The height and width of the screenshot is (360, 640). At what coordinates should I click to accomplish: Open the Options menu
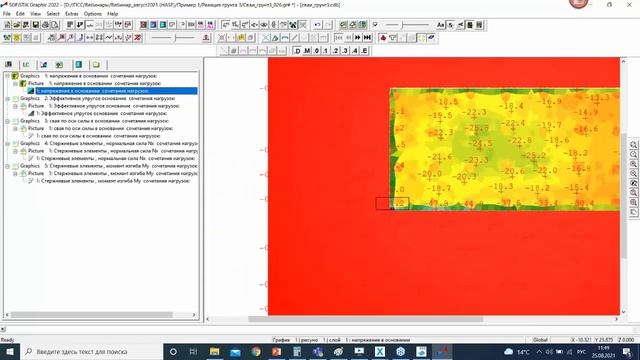pos(93,14)
